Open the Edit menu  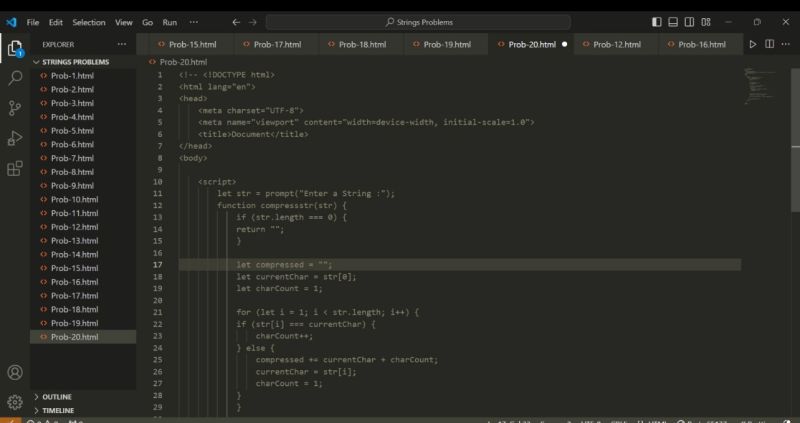(56, 22)
